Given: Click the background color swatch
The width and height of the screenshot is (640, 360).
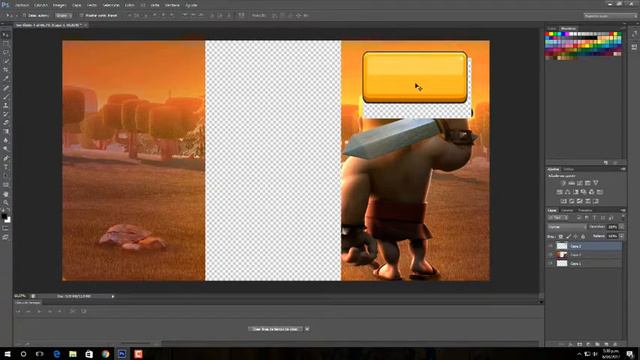Looking at the screenshot, I should click(8, 220).
